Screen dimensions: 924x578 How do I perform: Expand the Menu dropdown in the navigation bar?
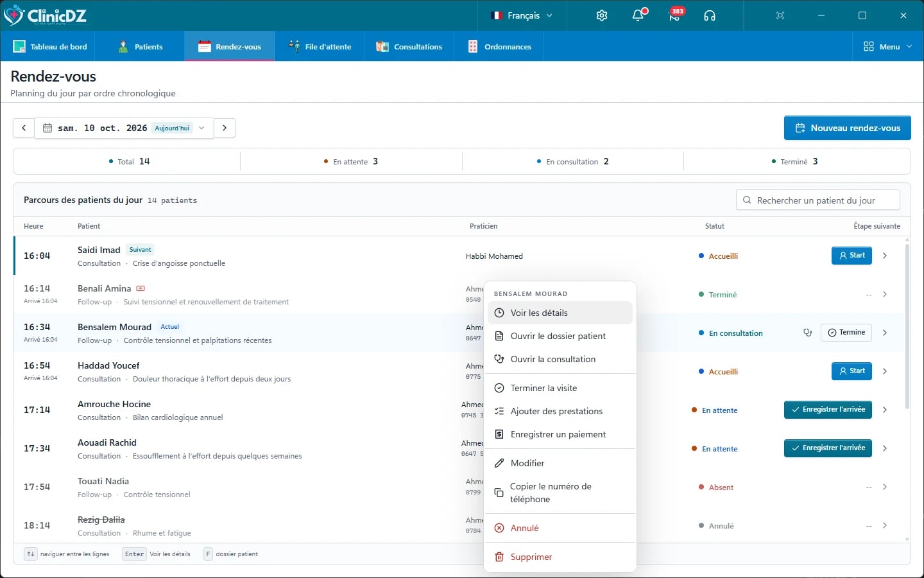(888, 47)
